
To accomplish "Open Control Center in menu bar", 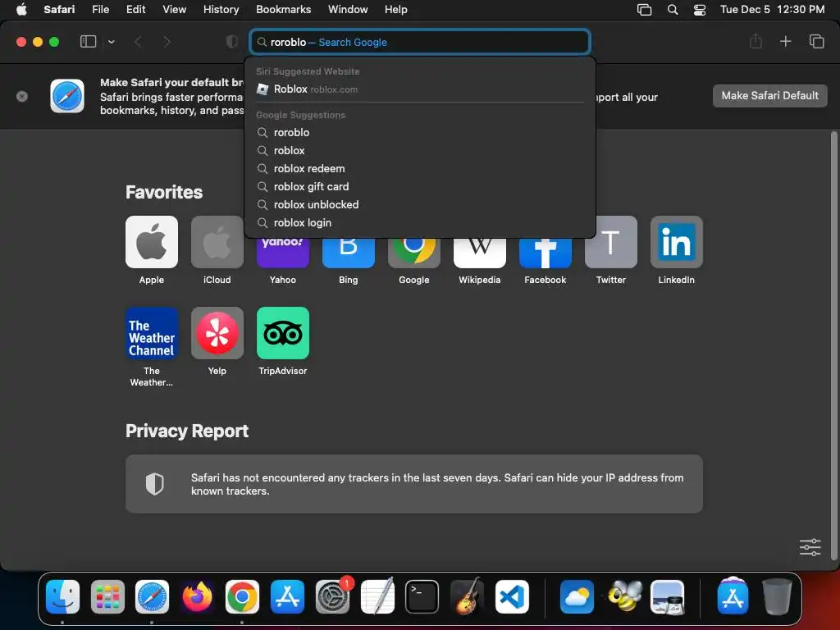I will (x=699, y=9).
